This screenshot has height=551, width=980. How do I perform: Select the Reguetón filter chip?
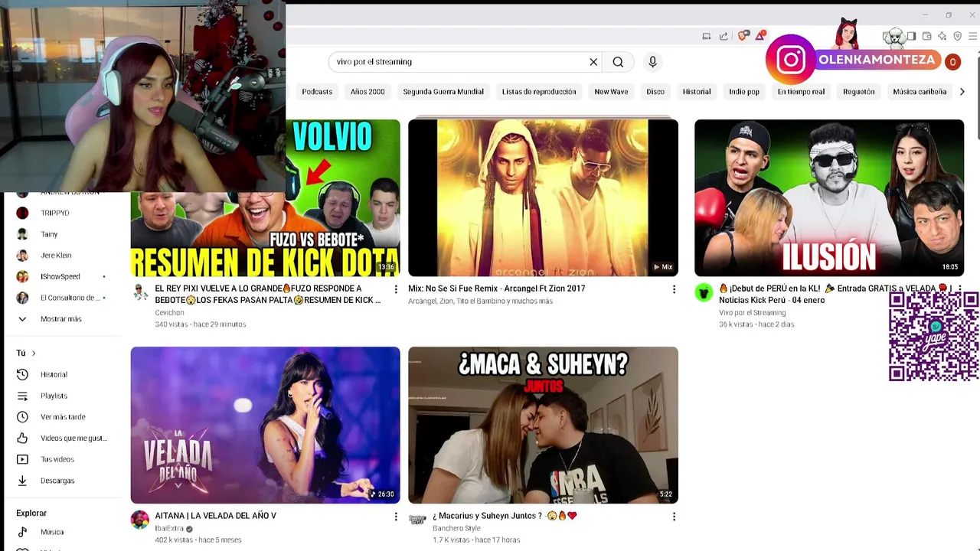pyautogui.click(x=858, y=92)
